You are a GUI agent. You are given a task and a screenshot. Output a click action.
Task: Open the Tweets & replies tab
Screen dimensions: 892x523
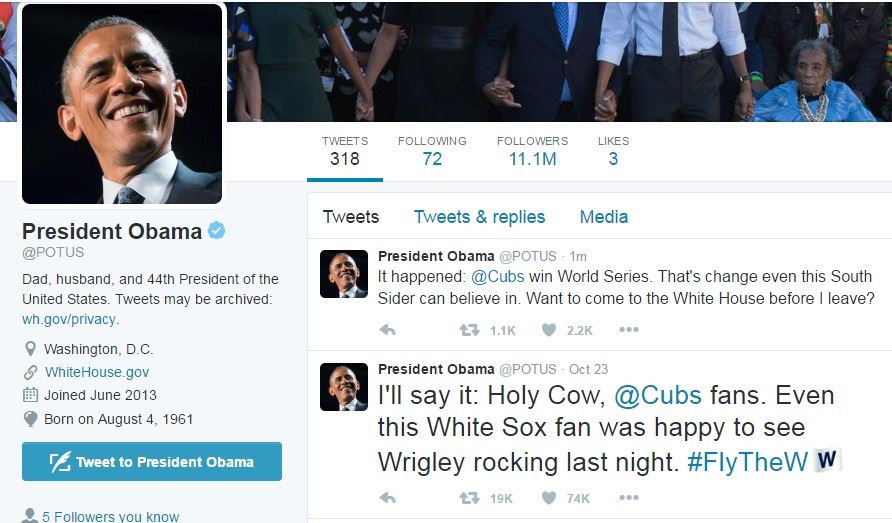479,217
